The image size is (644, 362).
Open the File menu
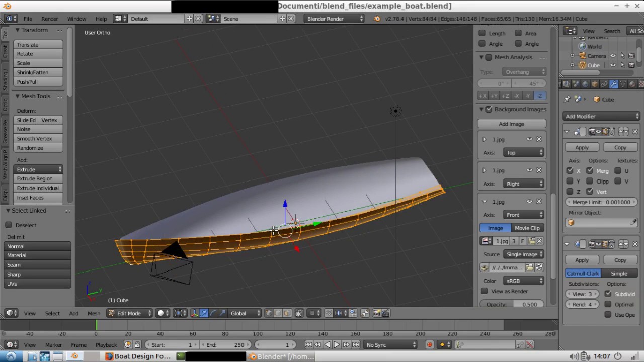pos(28,19)
